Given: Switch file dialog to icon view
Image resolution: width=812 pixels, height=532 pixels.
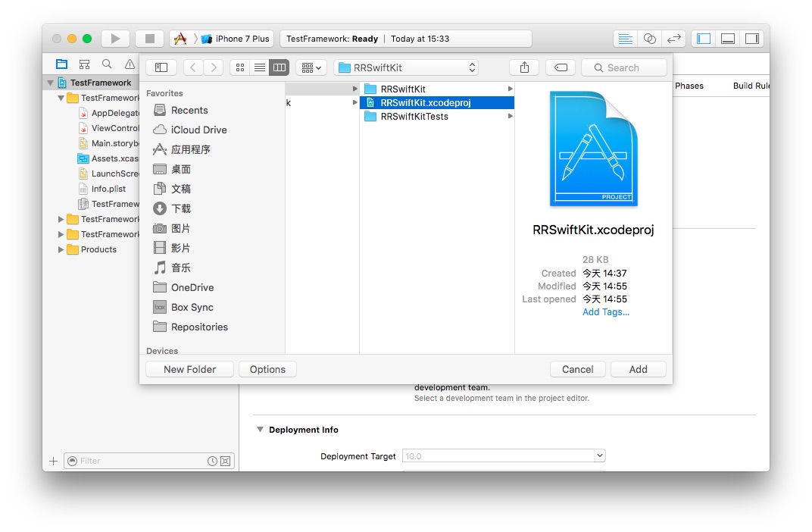Looking at the screenshot, I should click(240, 68).
